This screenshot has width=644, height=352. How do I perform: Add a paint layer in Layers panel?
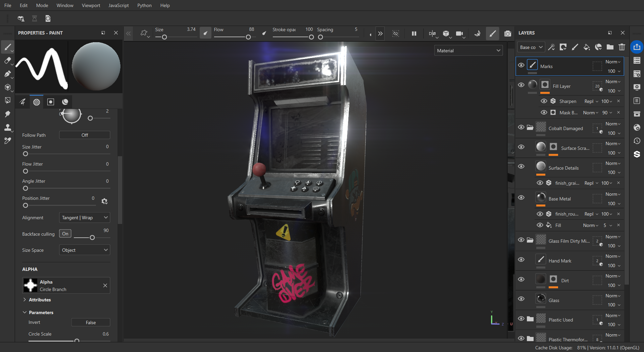[575, 47]
